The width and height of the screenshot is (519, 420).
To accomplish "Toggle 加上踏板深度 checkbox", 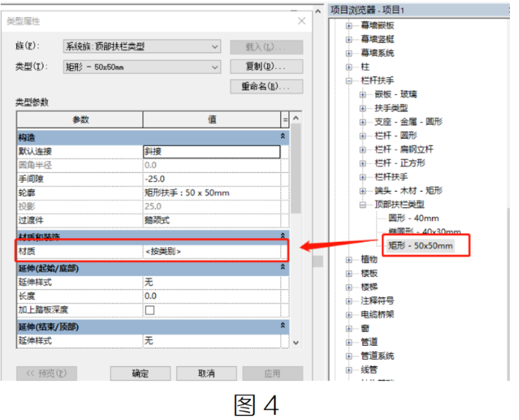I will tap(150, 310).
